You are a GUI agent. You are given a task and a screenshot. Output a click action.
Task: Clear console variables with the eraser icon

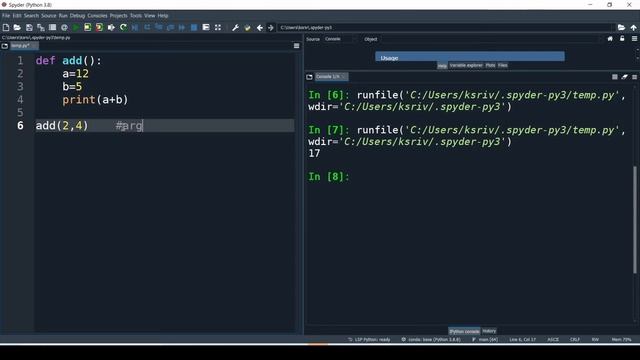click(624, 77)
